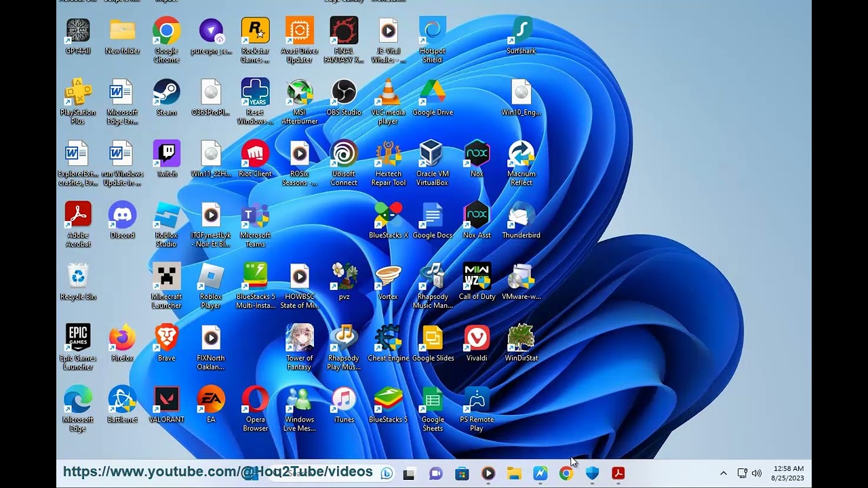Select the PS Remote Play icon
This screenshot has height=488, width=868.
(477, 399)
